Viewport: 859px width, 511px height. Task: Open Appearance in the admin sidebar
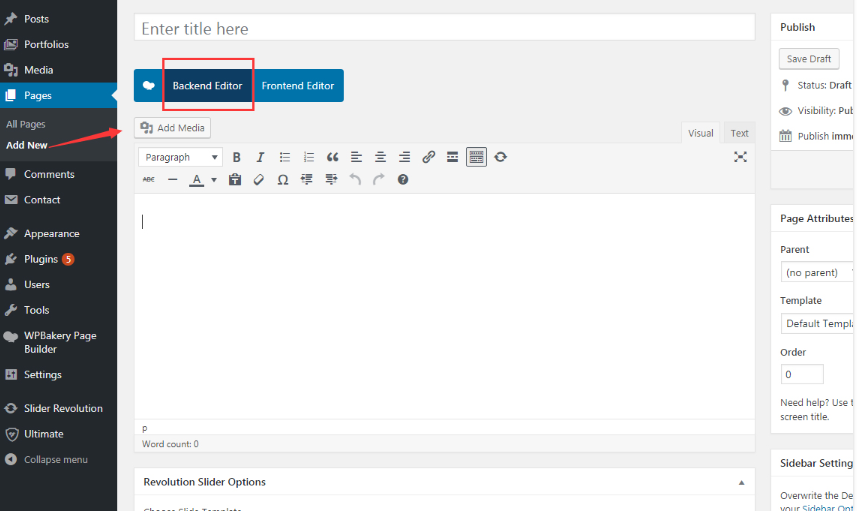[x=51, y=233]
